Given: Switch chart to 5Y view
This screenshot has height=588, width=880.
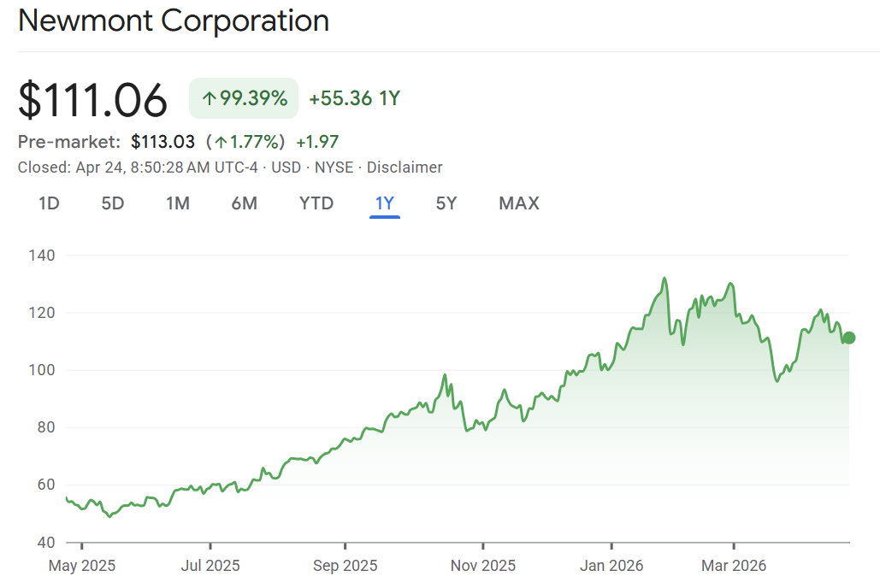Looking at the screenshot, I should tap(446, 203).
